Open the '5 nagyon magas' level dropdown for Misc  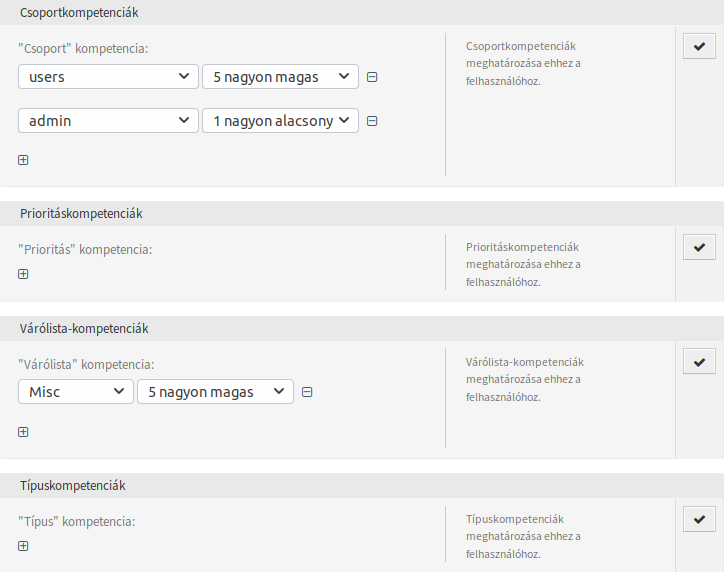215,392
